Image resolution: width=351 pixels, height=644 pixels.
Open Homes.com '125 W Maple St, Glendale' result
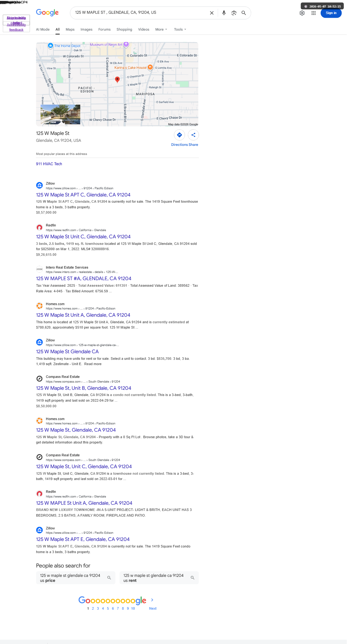76,430
